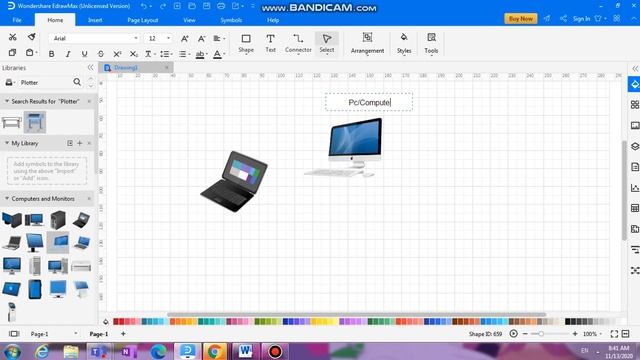The width and height of the screenshot is (640, 360).
Task: Select the highlighted plotter symbol thumbnail
Action: click(35, 122)
